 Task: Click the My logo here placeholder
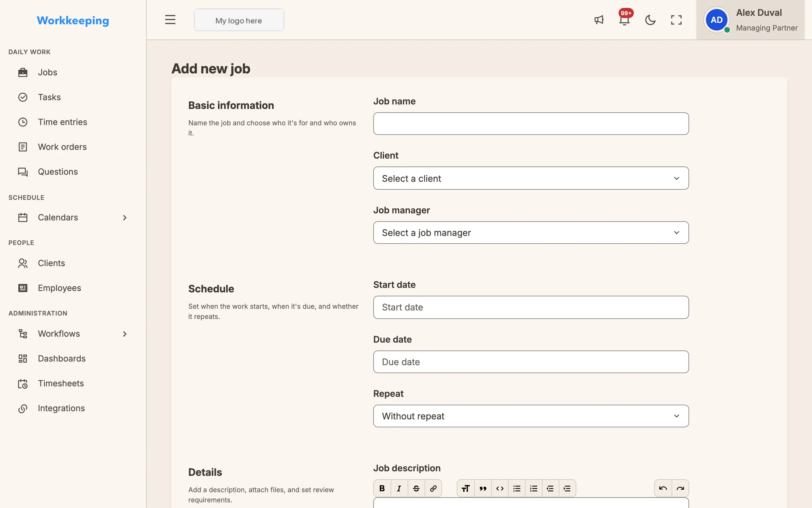[x=239, y=20]
